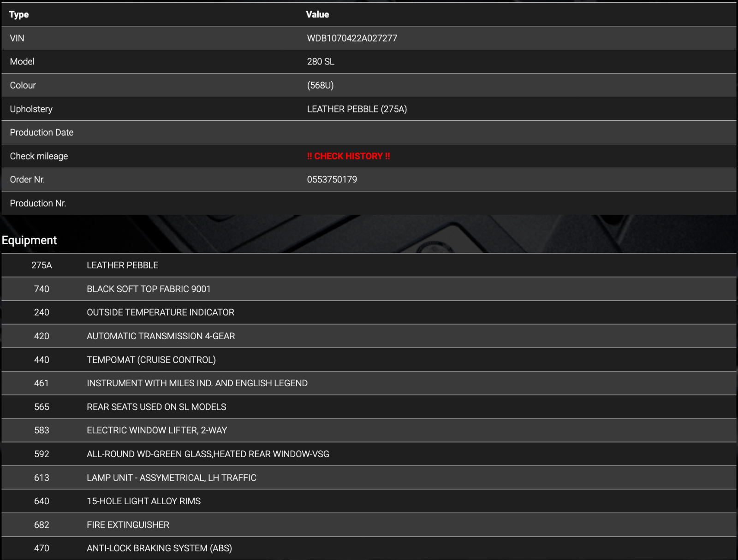Click the Production Nr. row label
This screenshot has width=738, height=560.
[x=38, y=203]
